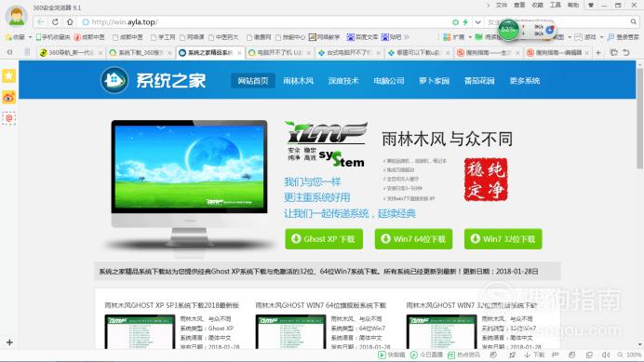This screenshot has height=362, width=644.
Task: Open 更多系统 navigation item
Action: (525, 81)
